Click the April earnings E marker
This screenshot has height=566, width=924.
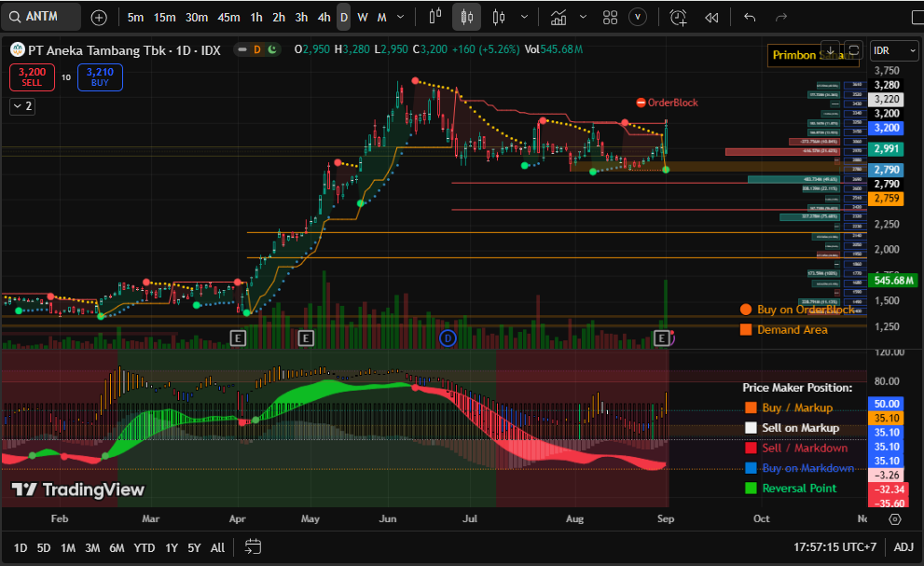238,338
